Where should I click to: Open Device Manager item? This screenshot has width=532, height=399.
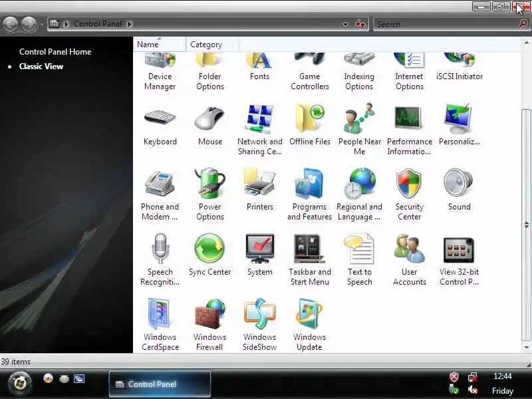coord(160,72)
